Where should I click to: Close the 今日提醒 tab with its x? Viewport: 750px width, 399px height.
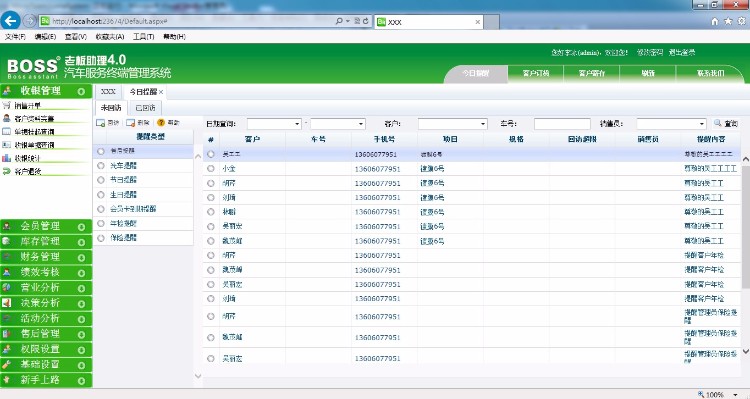pos(161,92)
